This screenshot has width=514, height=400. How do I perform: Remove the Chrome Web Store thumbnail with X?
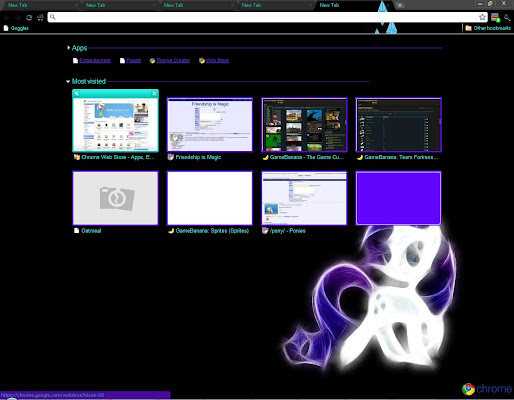[154, 94]
